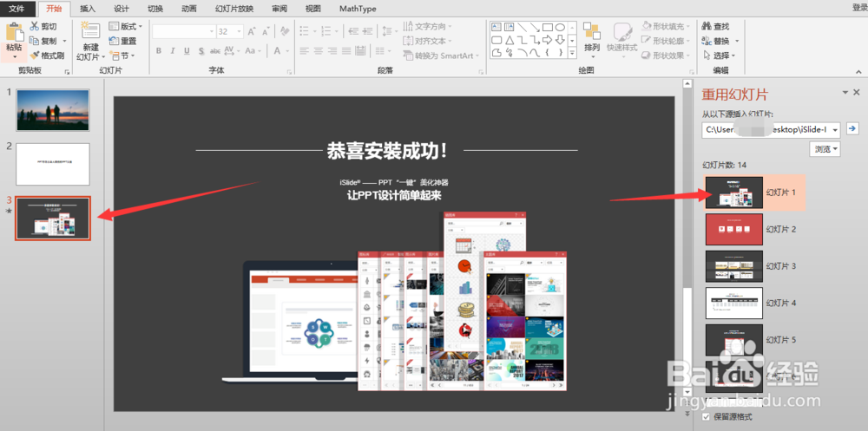868x431 pixels.
Task: Open the File tab
Action: click(x=18, y=9)
